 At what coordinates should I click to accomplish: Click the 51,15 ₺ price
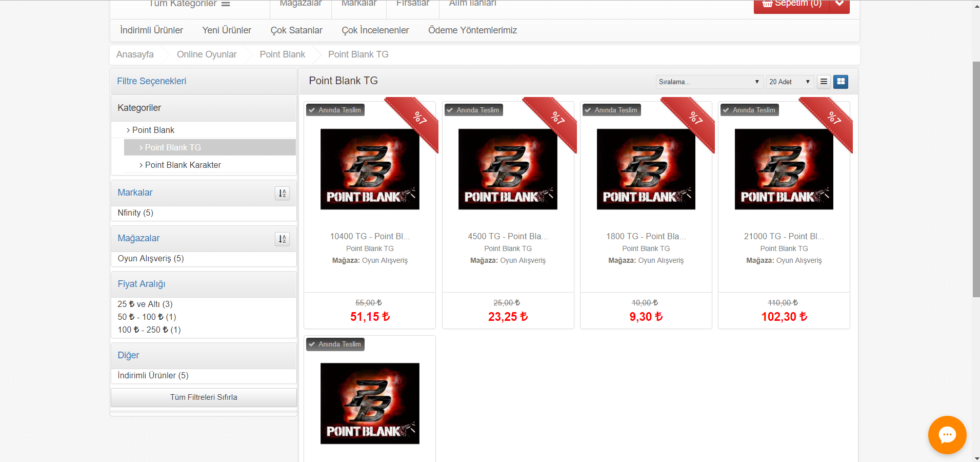pos(370,317)
